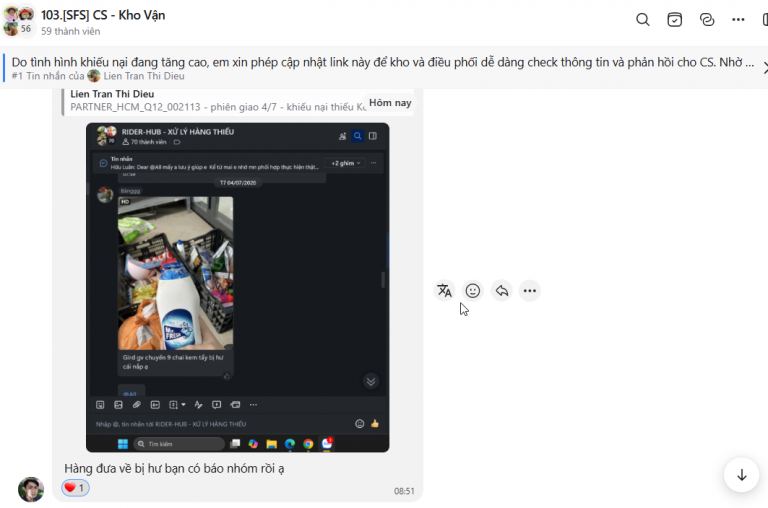The width and height of the screenshot is (768, 508).
Task: View the "59 thành viên" member list
Action: coord(71,31)
